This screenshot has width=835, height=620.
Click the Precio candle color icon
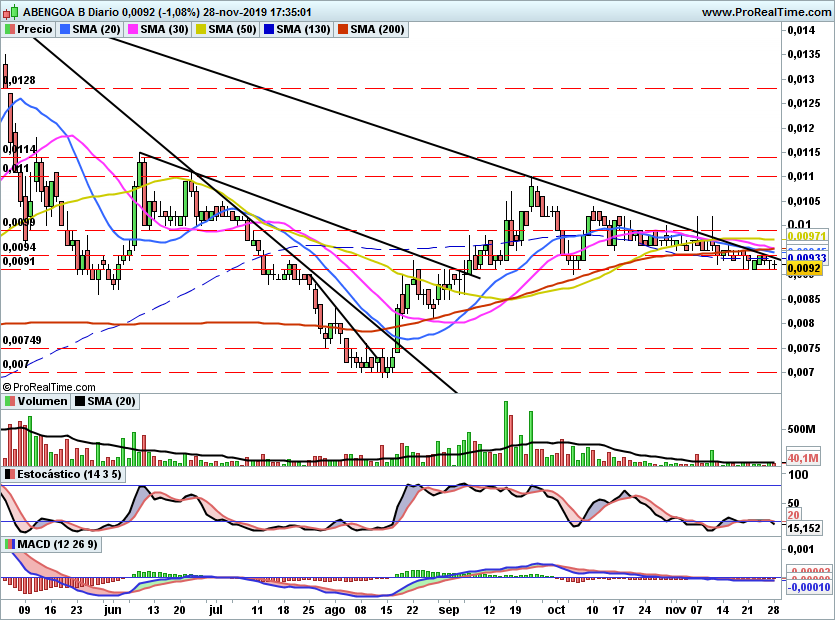[10, 29]
